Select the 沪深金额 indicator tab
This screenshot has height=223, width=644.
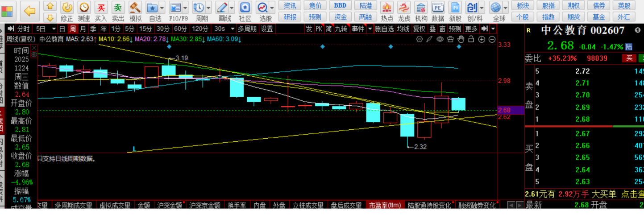click(170, 206)
